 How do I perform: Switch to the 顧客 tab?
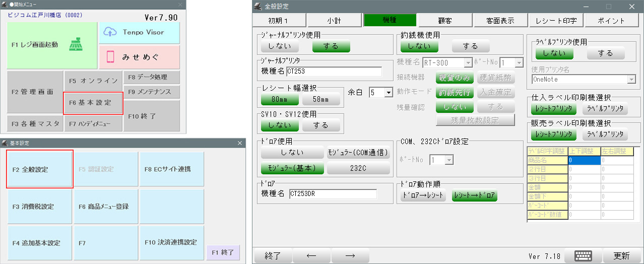(445, 21)
